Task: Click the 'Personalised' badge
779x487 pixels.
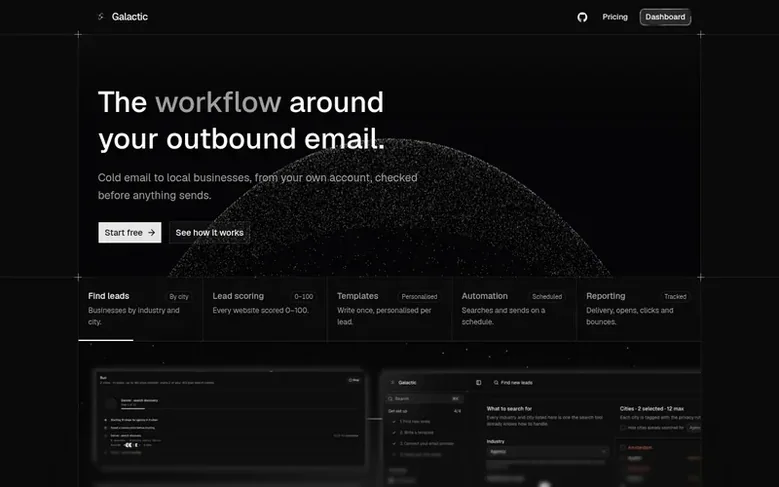Action: pyautogui.click(x=419, y=297)
